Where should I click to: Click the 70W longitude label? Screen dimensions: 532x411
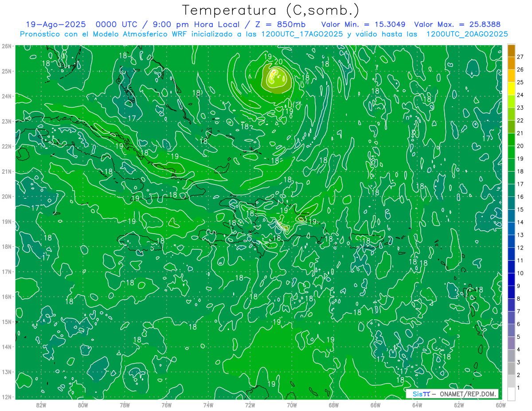point(292,405)
